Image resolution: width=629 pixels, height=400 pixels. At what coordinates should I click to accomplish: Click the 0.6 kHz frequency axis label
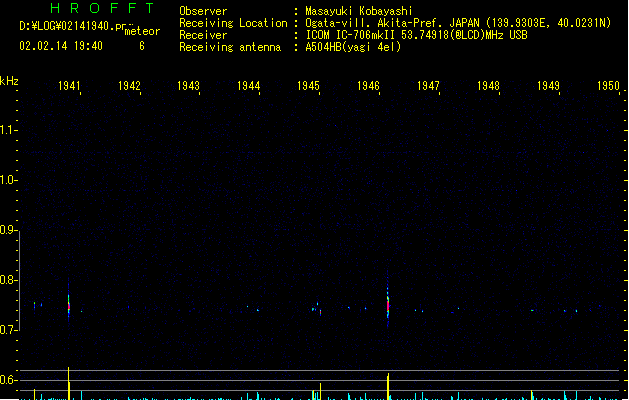click(x=8, y=380)
